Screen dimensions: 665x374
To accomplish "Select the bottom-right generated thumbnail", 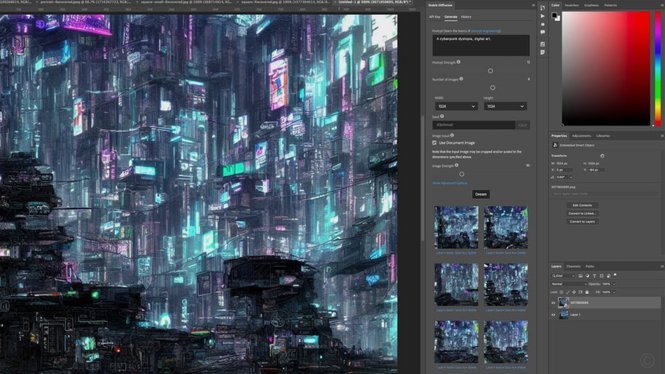I will coord(506,342).
